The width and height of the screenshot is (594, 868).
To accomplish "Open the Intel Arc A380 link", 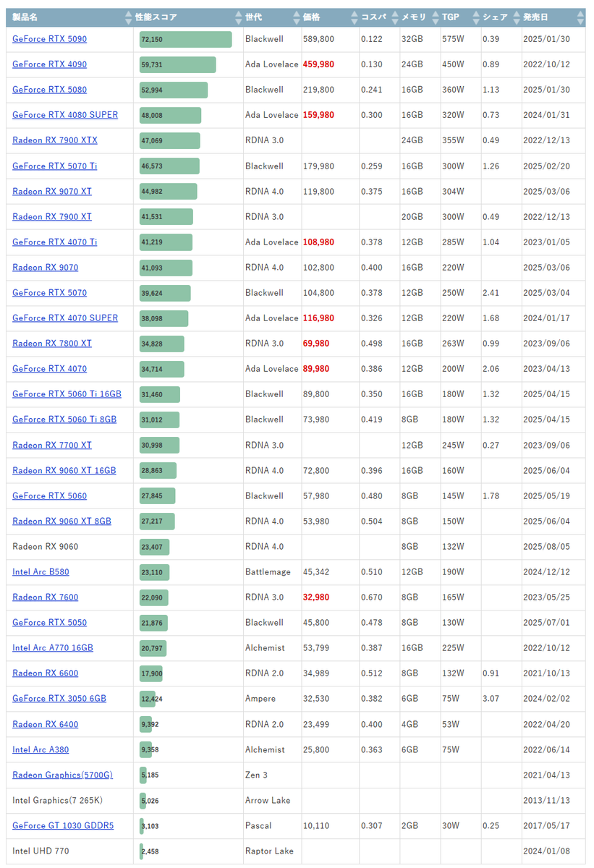I will click(x=41, y=750).
